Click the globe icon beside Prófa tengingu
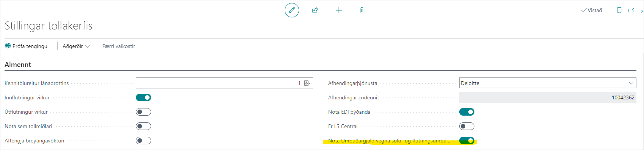The width and height of the screenshot is (644, 150). point(8,46)
